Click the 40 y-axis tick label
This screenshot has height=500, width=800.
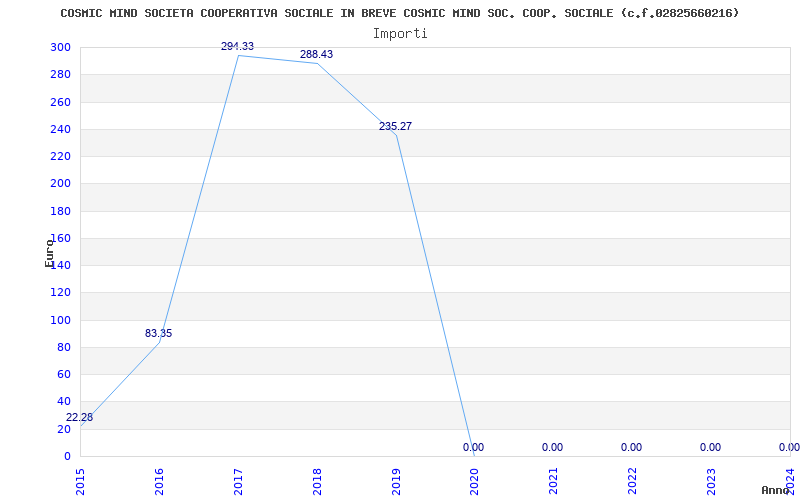tap(64, 402)
